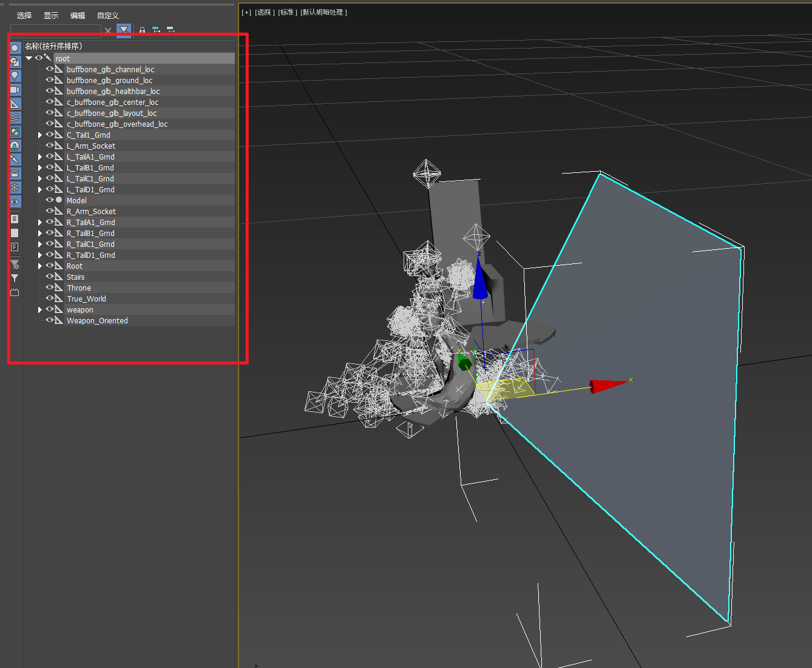
Task: Hide the Model object via eye icon
Action: 50,200
